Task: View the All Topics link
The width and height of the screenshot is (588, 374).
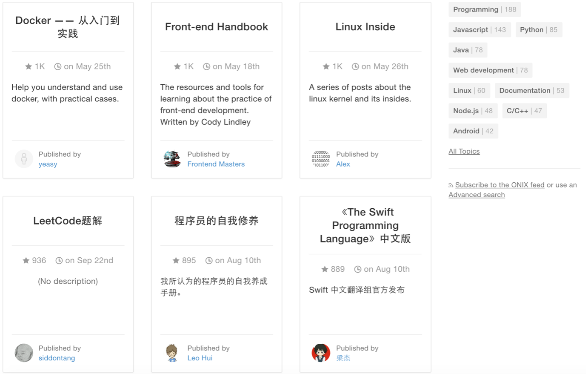Action: click(x=464, y=151)
